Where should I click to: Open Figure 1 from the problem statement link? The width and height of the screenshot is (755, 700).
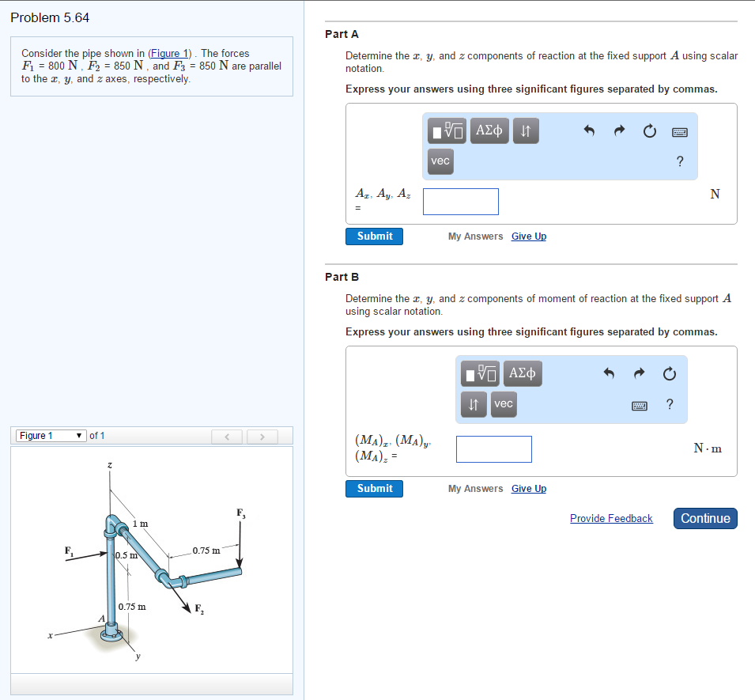(x=168, y=53)
